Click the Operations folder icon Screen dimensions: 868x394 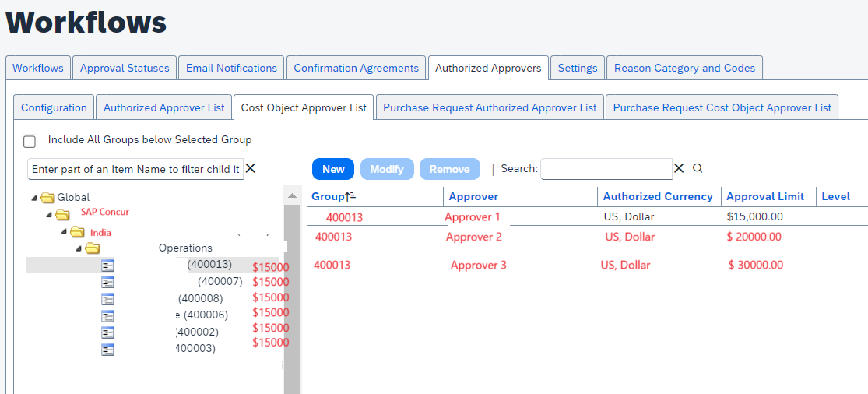tap(92, 248)
